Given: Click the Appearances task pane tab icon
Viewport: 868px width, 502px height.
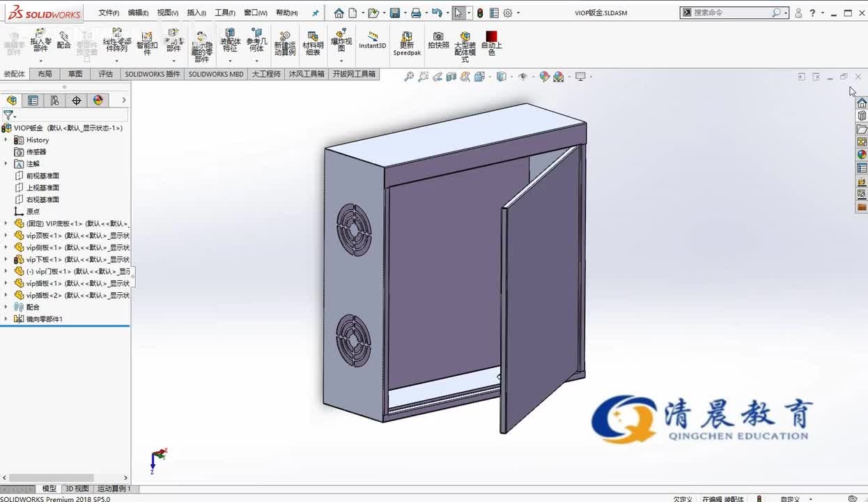Looking at the screenshot, I should click(x=862, y=155).
